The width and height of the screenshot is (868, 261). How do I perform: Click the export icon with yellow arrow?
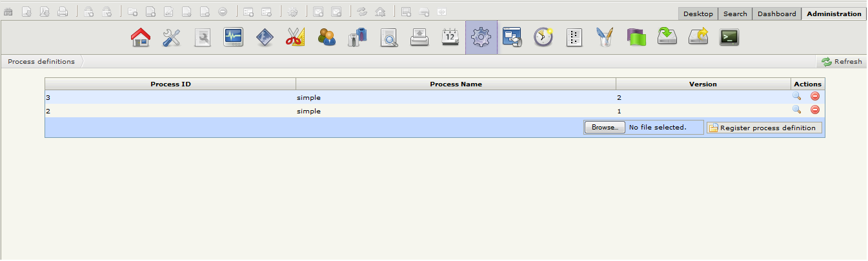(x=698, y=37)
